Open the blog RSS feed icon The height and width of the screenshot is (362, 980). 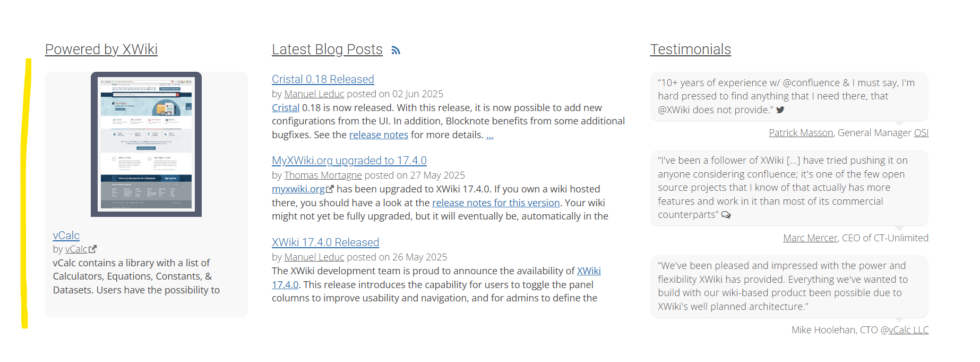pos(396,50)
